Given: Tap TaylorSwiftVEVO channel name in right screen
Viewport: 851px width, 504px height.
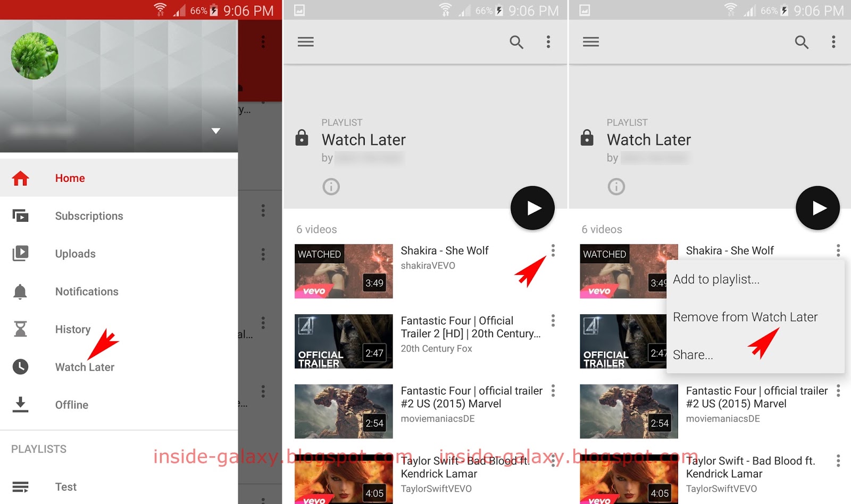Looking at the screenshot, I should pos(721,489).
